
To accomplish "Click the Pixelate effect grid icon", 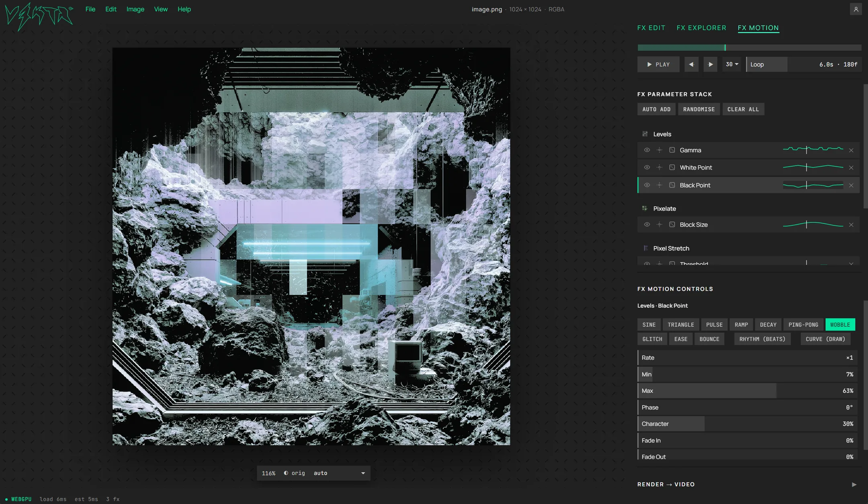I will click(645, 208).
